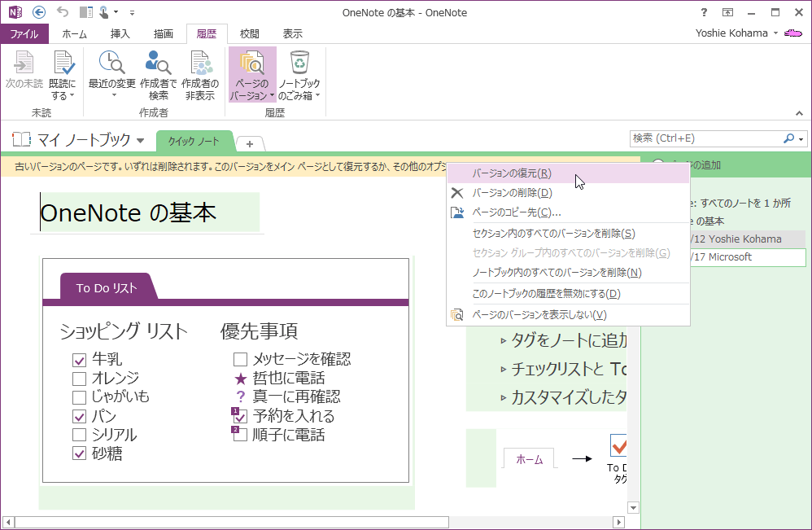Switch to the ホーム ribbon tab
812x530 pixels.
click(75, 33)
